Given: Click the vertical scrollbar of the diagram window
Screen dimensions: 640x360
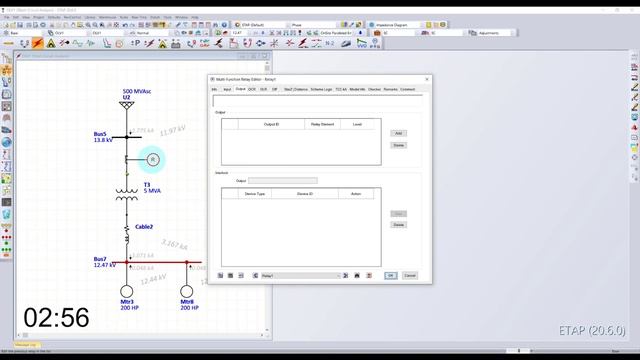Looking at the screenshot, I should click(267, 196).
